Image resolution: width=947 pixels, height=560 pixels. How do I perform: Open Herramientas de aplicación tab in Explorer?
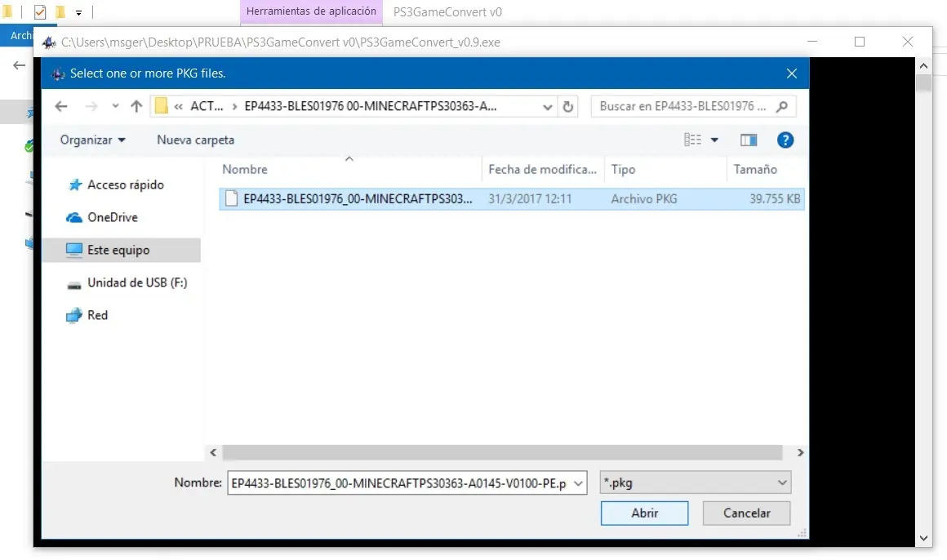pos(311,11)
